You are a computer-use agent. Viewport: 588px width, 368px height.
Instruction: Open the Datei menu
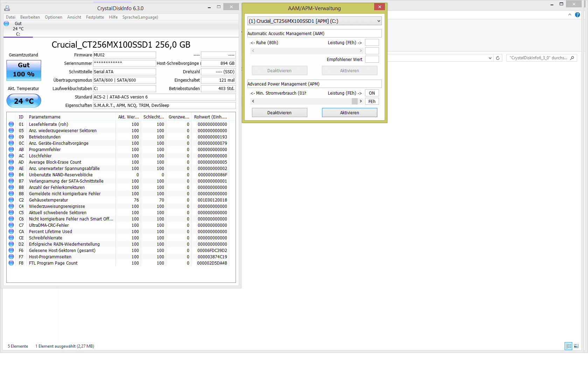pyautogui.click(x=10, y=17)
